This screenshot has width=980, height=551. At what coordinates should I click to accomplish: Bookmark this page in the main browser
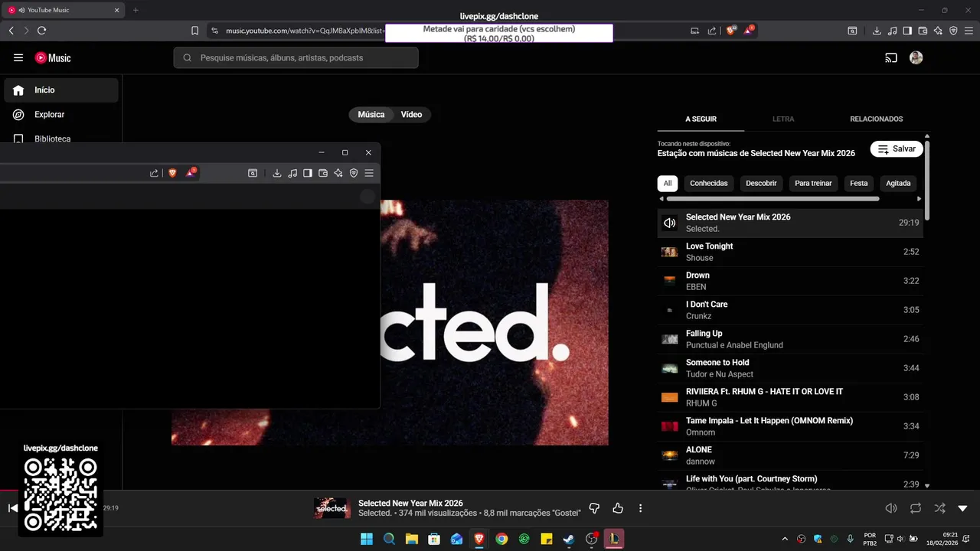point(194,31)
